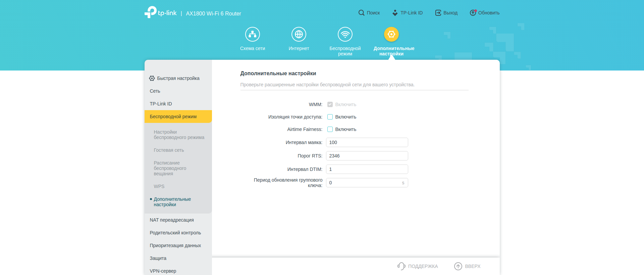Image resolution: width=644 pixels, height=275 pixels.
Task: Click the Обновить update icon
Action: [x=473, y=13]
